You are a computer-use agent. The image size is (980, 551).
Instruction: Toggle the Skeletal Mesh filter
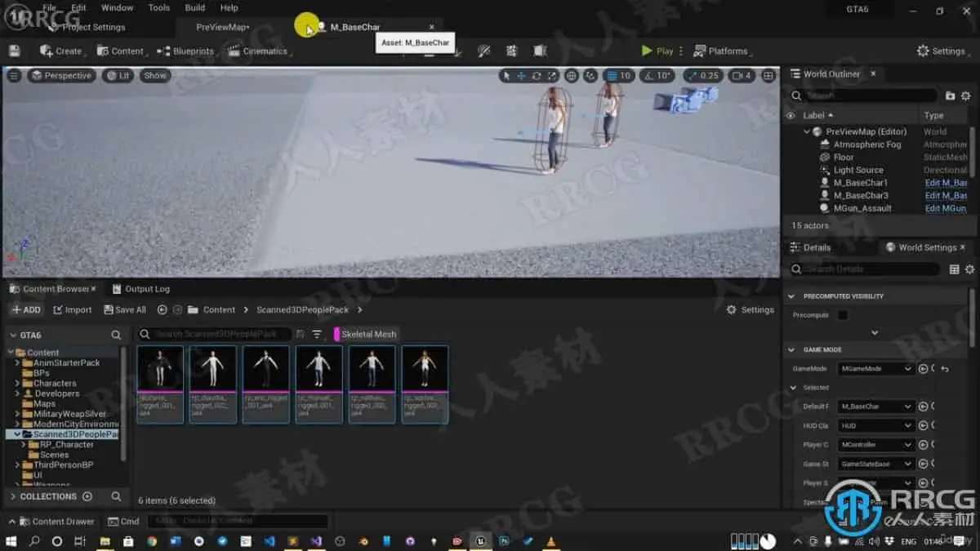click(366, 334)
